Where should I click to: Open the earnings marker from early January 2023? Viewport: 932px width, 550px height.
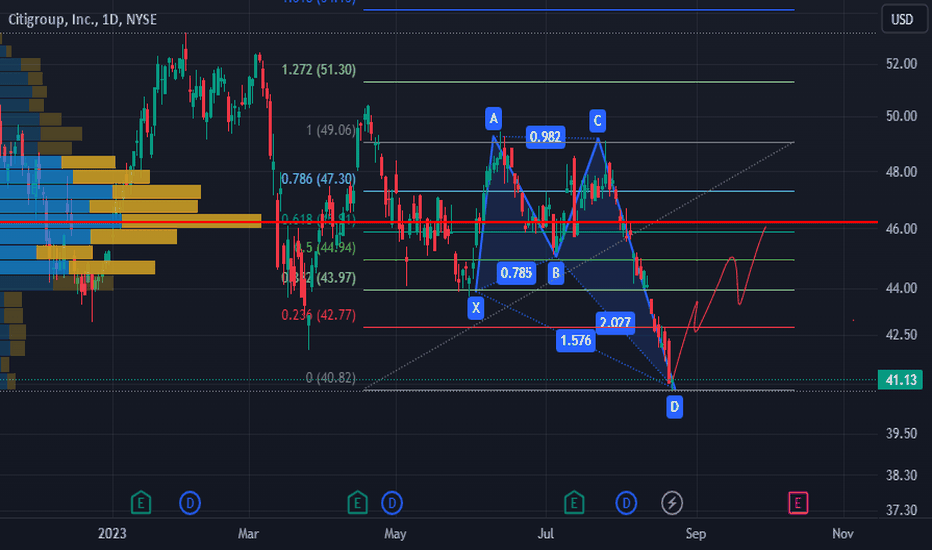pos(141,503)
